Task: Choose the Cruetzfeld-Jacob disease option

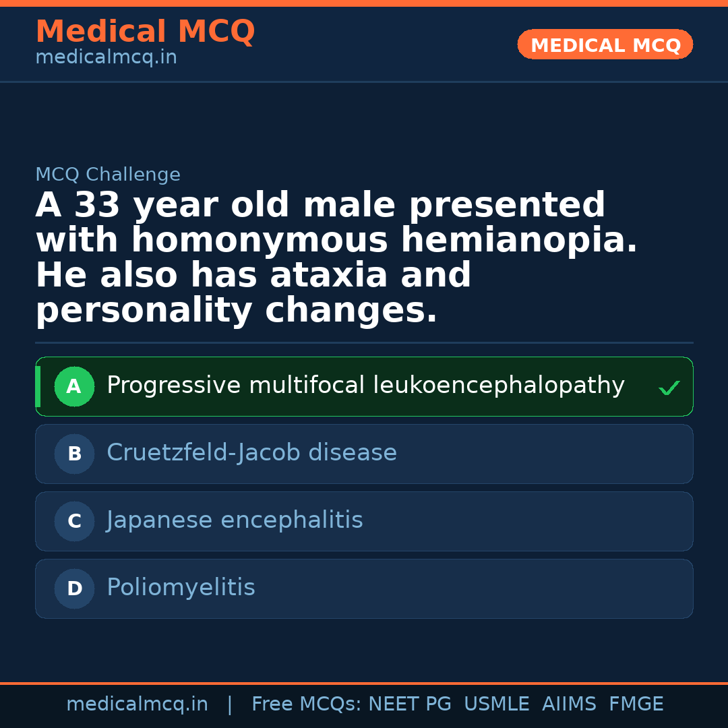Action: click(x=251, y=453)
